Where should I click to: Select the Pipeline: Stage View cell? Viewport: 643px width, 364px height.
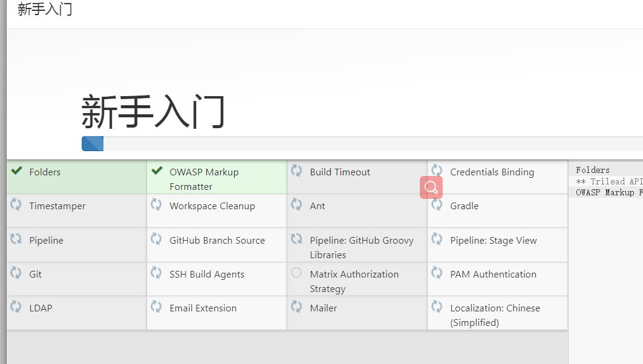point(494,239)
